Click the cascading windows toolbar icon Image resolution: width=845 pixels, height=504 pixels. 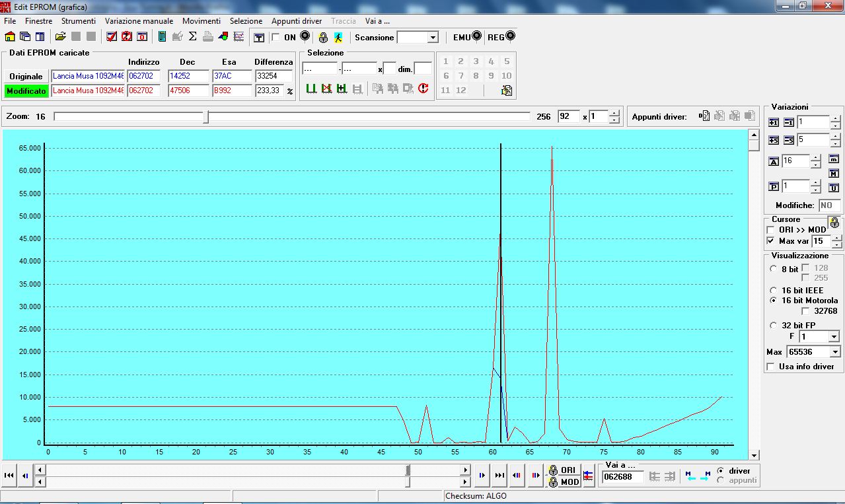point(25,37)
